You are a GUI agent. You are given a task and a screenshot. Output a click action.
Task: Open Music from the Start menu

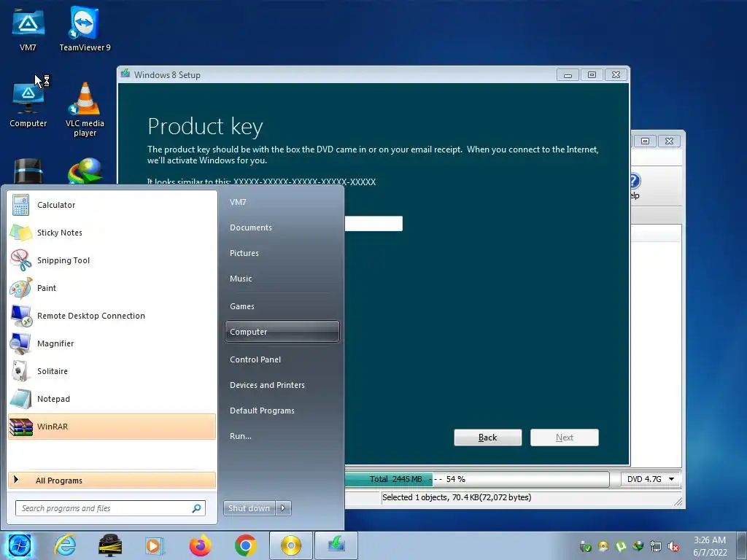(282, 279)
